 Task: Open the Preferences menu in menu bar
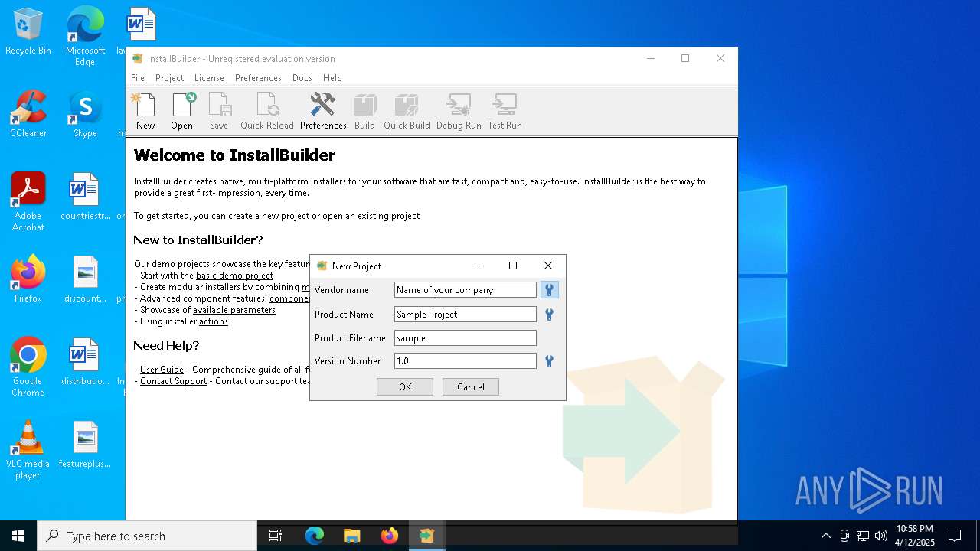pyautogui.click(x=258, y=78)
